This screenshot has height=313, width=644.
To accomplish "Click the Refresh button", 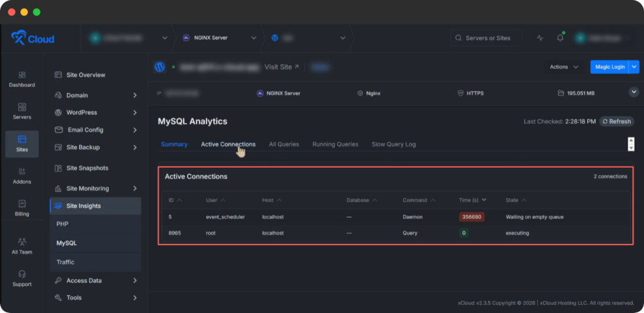I will coord(616,121).
